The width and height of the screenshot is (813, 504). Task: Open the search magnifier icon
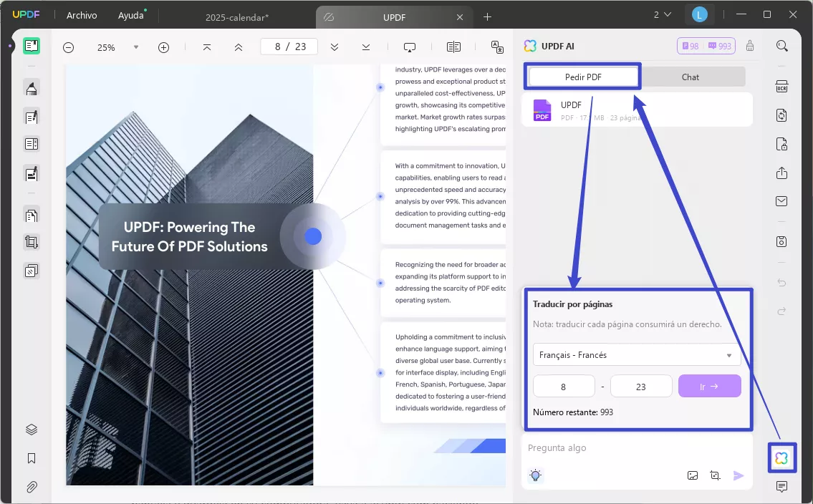pyautogui.click(x=782, y=46)
